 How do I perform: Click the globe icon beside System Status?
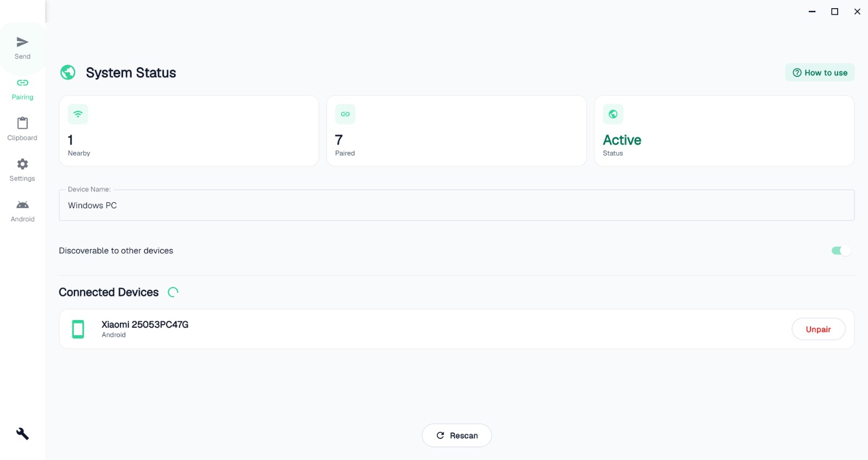(68, 72)
